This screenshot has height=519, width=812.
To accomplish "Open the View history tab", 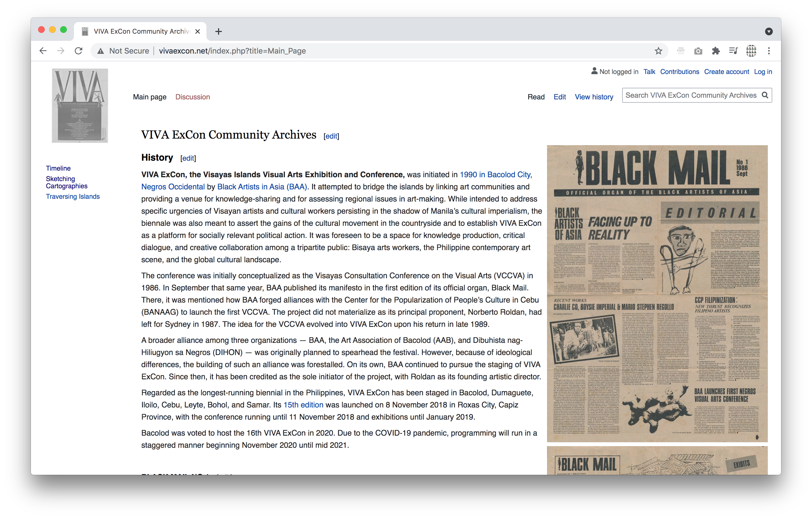I will [594, 97].
